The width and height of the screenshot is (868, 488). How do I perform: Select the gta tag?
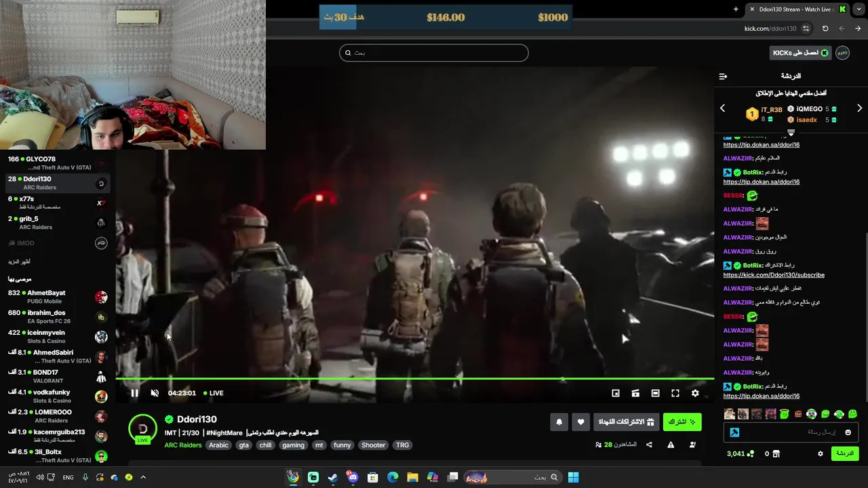(x=244, y=445)
